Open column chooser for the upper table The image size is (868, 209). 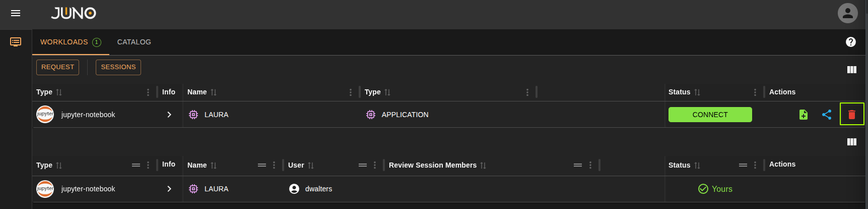[x=851, y=70]
